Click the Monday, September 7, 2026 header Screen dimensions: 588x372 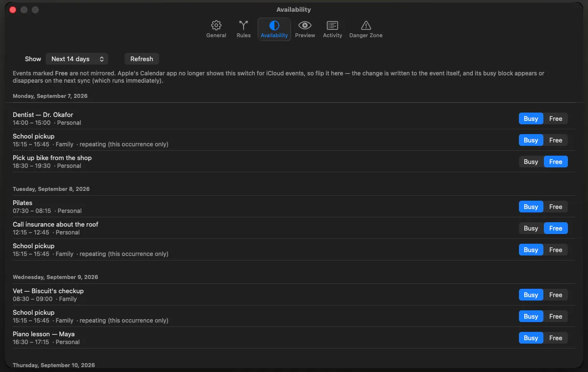coord(50,96)
